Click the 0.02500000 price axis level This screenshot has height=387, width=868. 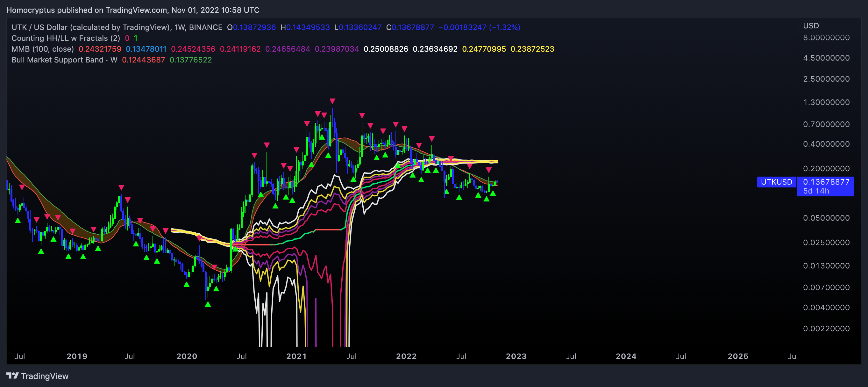coord(826,243)
